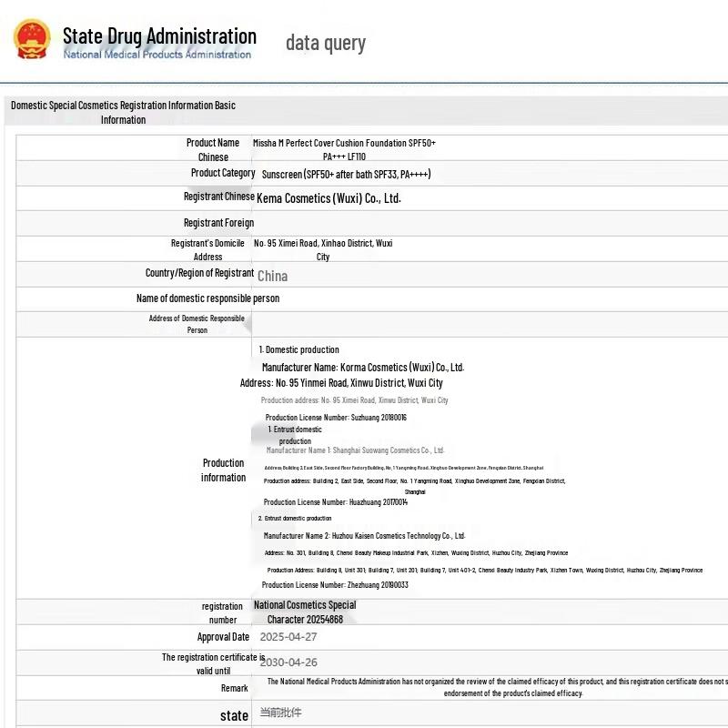Viewport: 728px width, 728px height.
Task: Open the data query heading
Action: coord(326,43)
